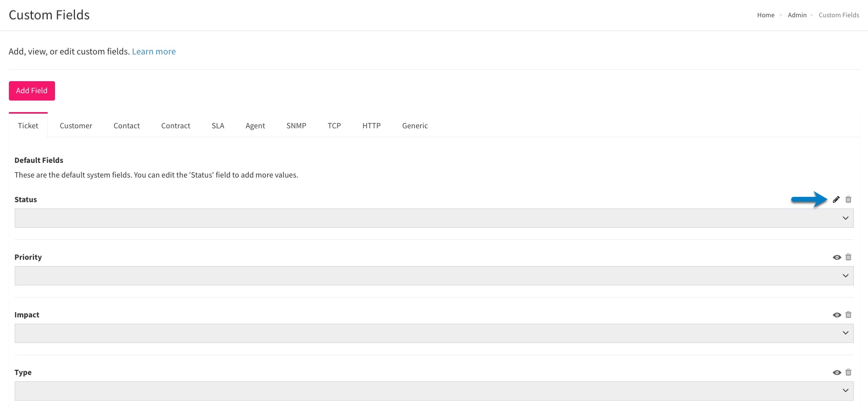Go to the Generic tab
Screen dimensions: 868x408
(x=415, y=126)
